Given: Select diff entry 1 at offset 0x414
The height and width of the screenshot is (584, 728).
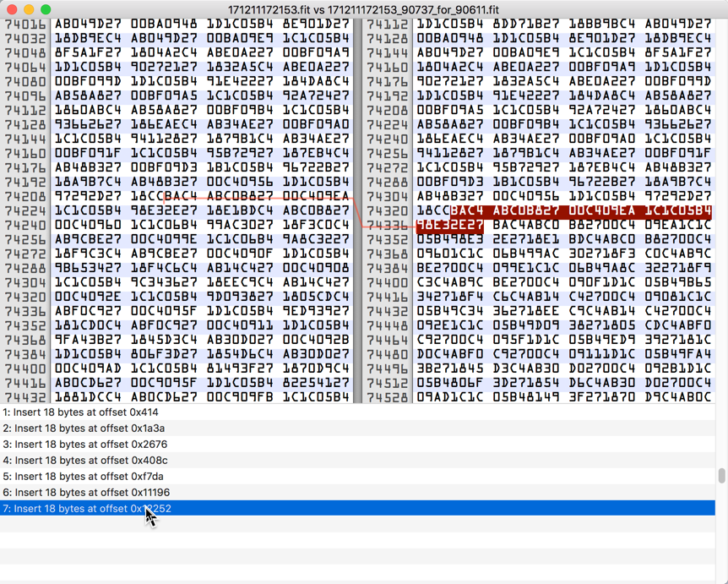Looking at the screenshot, I should click(x=357, y=412).
